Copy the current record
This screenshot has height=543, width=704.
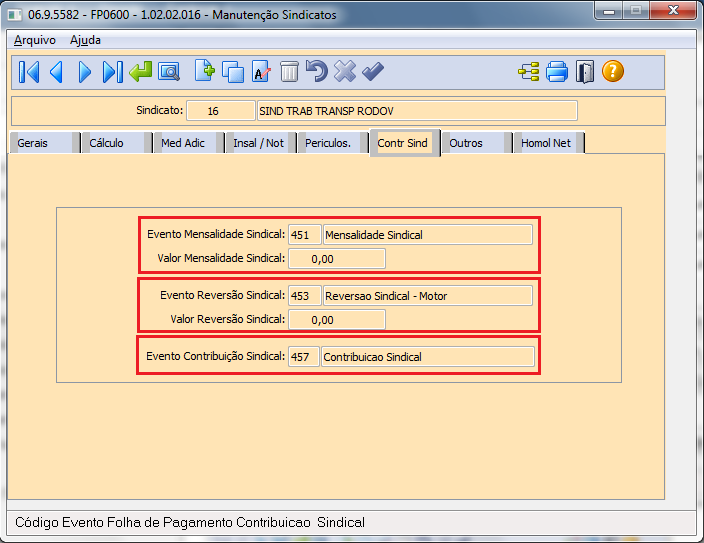coord(233,72)
